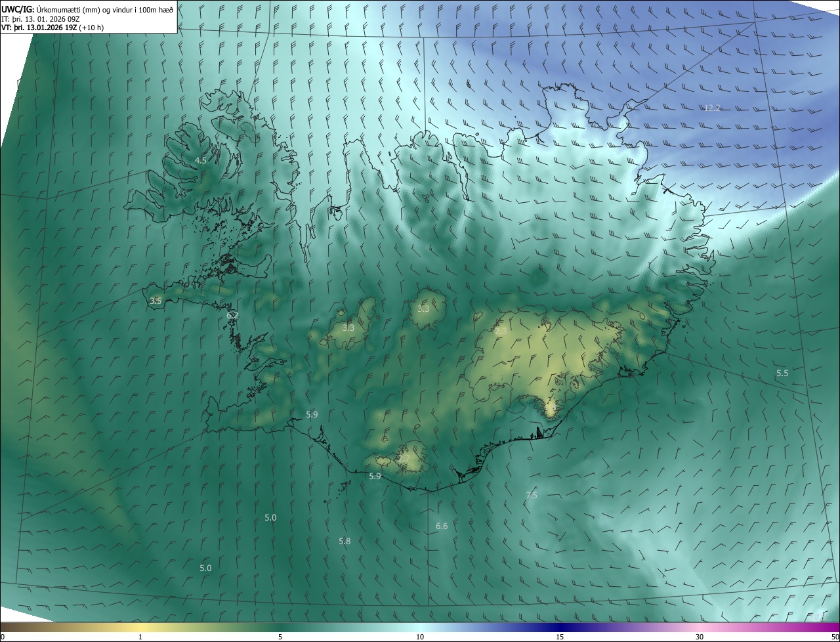
Task: Click the '0' tick on the color scale
Action: (3, 637)
